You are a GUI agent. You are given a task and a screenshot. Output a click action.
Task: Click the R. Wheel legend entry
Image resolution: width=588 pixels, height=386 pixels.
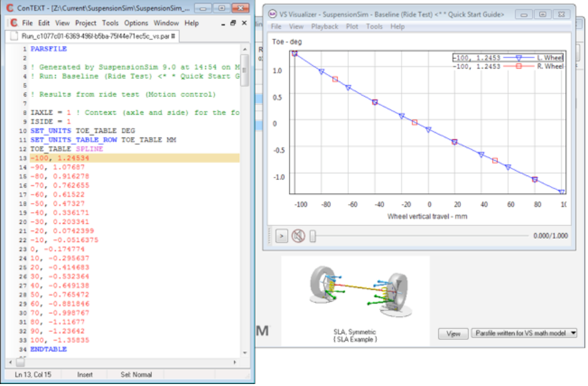509,67
